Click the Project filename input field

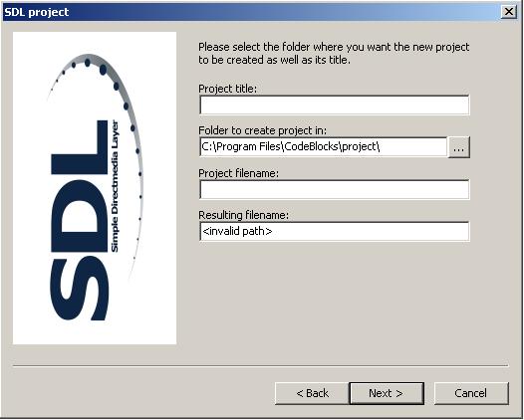coord(334,189)
